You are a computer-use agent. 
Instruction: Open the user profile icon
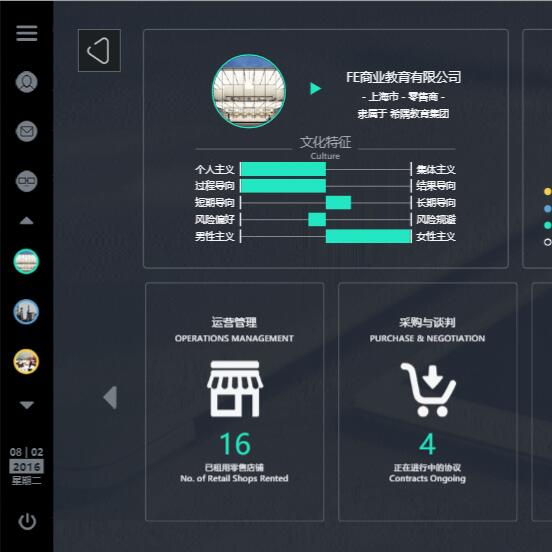click(26, 82)
